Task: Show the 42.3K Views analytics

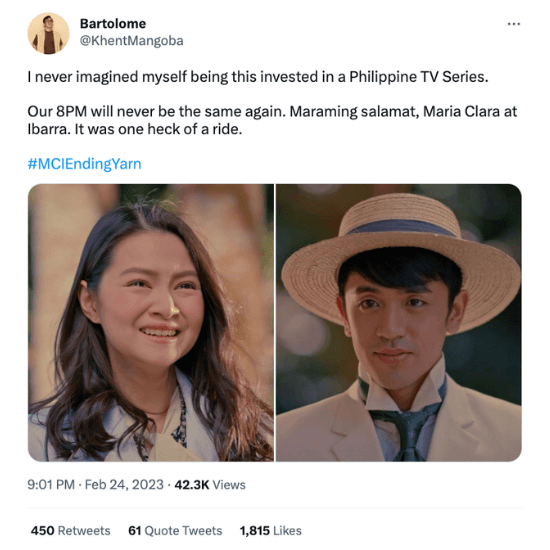Action: 210,484
